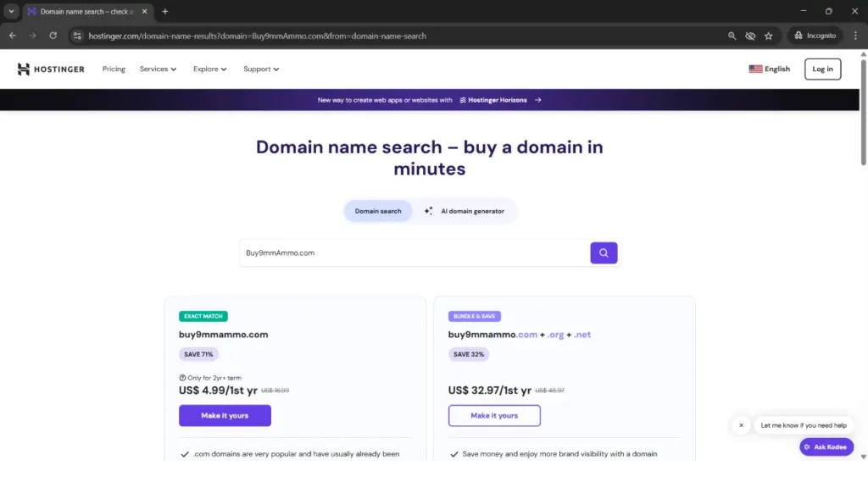868x488 pixels.
Task: Click the third-party cookies blocked eye icon
Action: click(750, 36)
